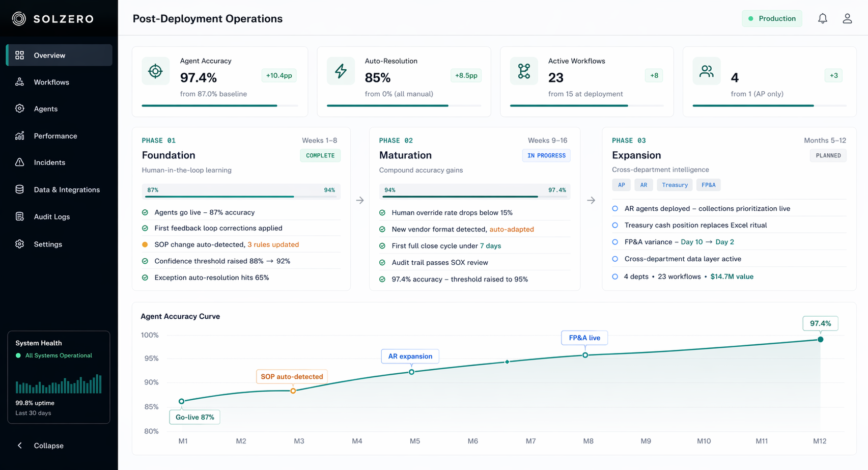Screen dimensions: 868x470
Task: Click the circle beside AR agents deployed
Action: 615,208
